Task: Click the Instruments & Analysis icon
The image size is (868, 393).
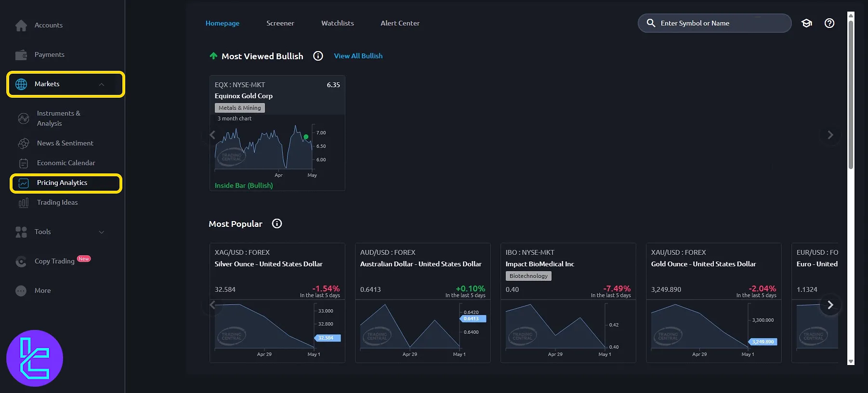Action: click(24, 118)
